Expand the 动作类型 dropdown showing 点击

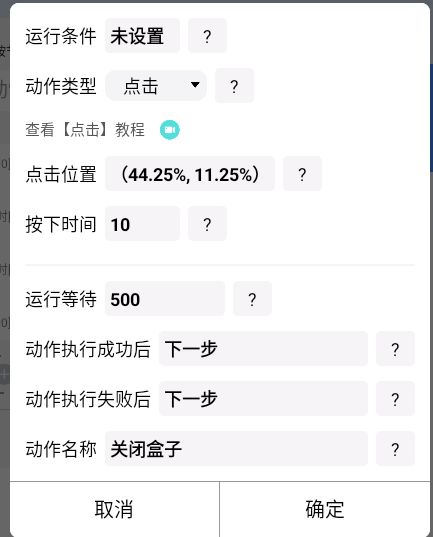pos(156,86)
